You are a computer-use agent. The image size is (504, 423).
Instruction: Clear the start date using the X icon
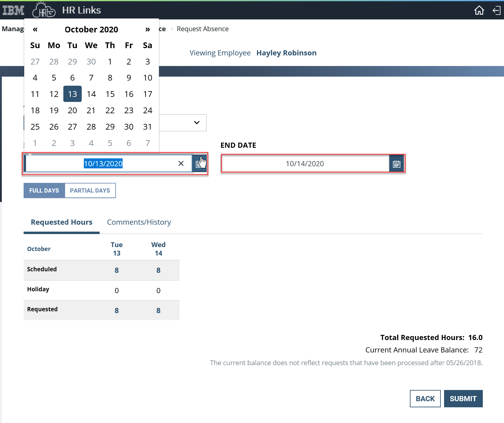pyautogui.click(x=181, y=164)
